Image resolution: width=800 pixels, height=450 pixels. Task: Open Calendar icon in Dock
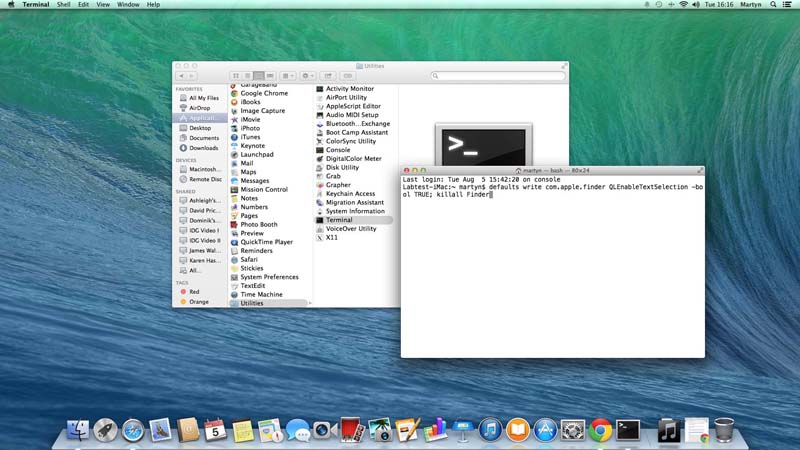(215, 430)
